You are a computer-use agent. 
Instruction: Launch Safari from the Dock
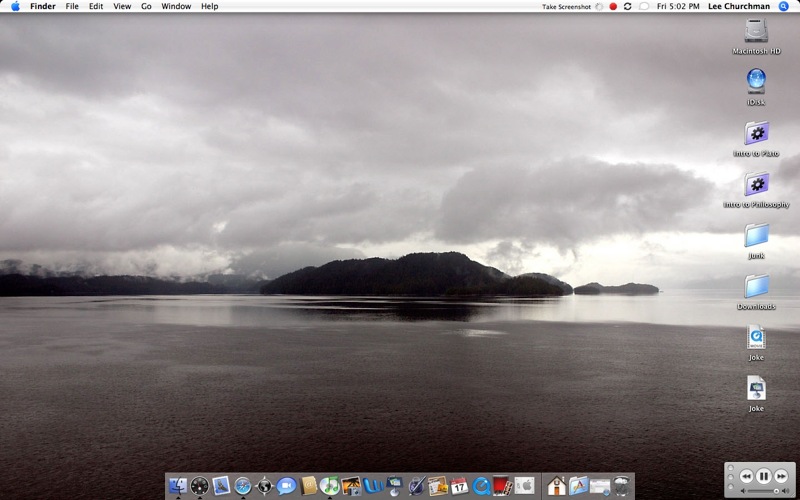click(x=243, y=486)
